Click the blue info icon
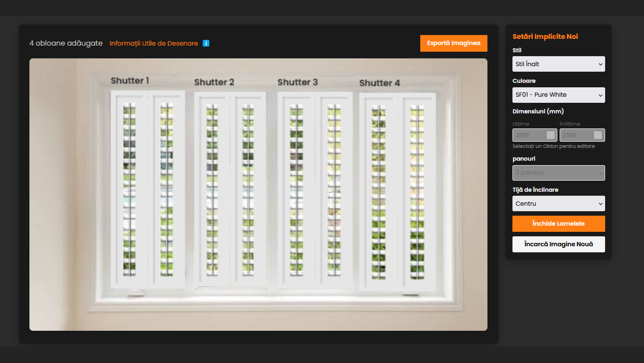 (x=206, y=43)
